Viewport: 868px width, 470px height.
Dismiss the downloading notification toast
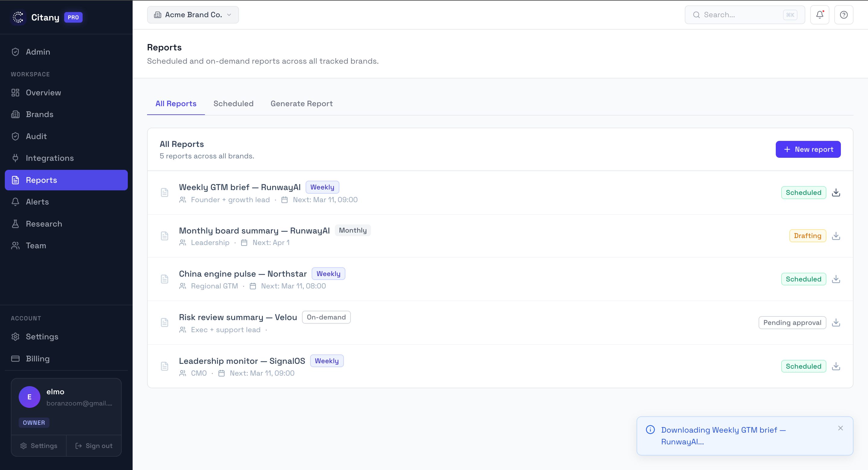pyautogui.click(x=840, y=428)
